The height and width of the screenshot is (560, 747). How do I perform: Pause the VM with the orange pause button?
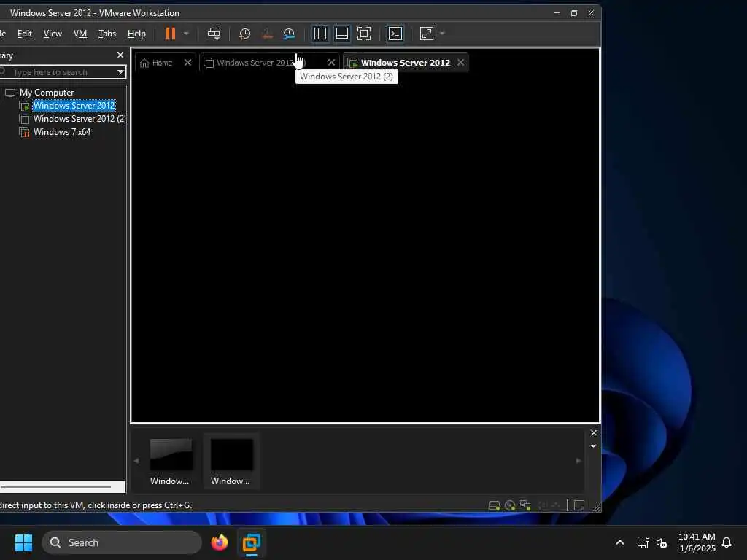coord(170,34)
